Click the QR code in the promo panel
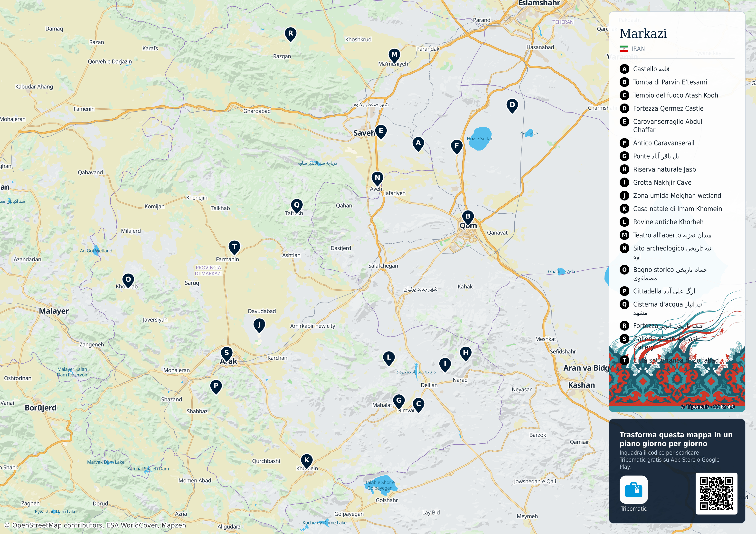The width and height of the screenshot is (756, 534). [716, 494]
